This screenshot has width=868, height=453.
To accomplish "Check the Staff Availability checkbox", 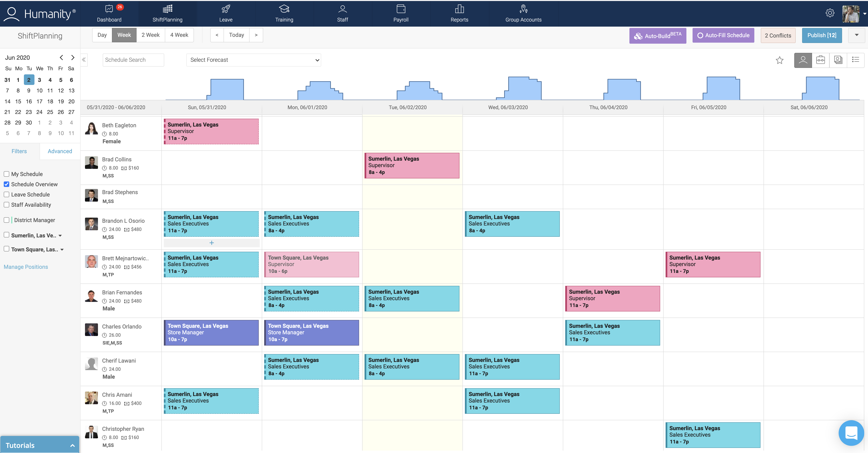I will [x=6, y=205].
